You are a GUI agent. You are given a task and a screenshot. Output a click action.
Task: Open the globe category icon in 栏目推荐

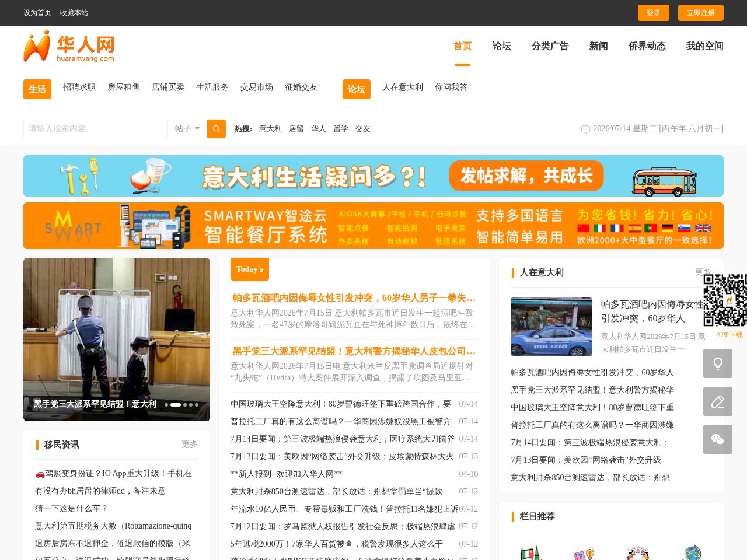click(x=692, y=553)
